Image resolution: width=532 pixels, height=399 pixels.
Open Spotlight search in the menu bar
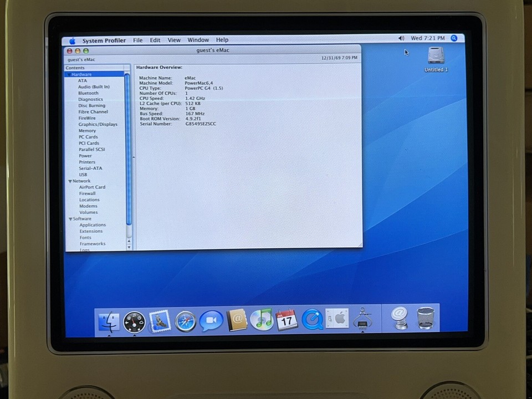click(x=454, y=38)
